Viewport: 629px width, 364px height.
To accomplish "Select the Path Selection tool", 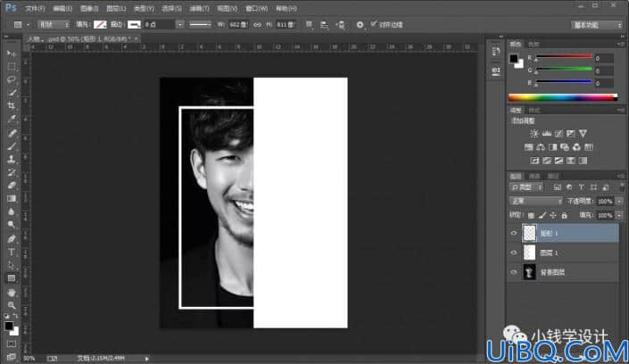I will pyautogui.click(x=12, y=265).
